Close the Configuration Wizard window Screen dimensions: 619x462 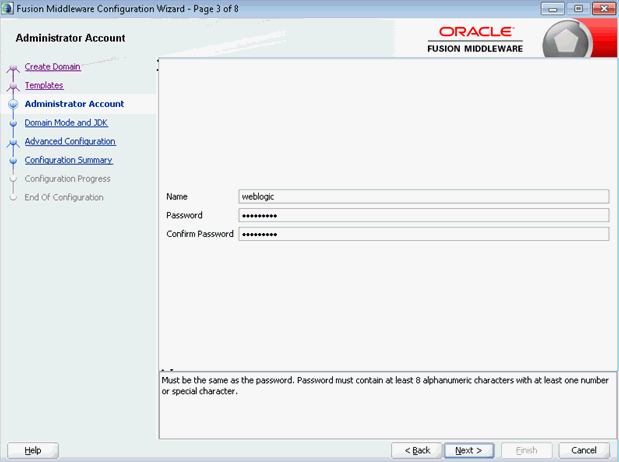604,9
